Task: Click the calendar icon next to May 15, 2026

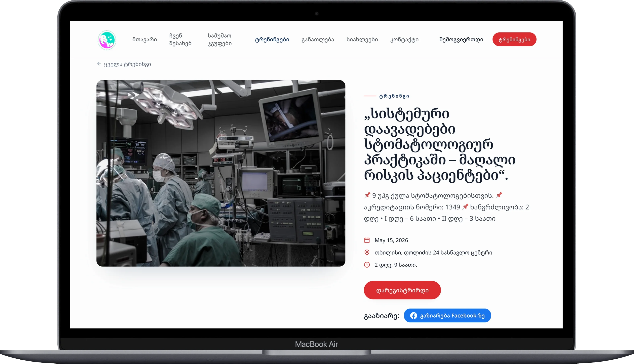Action: click(x=367, y=240)
